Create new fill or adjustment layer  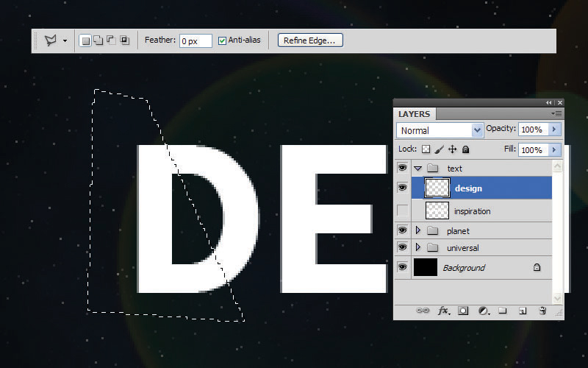(x=484, y=311)
